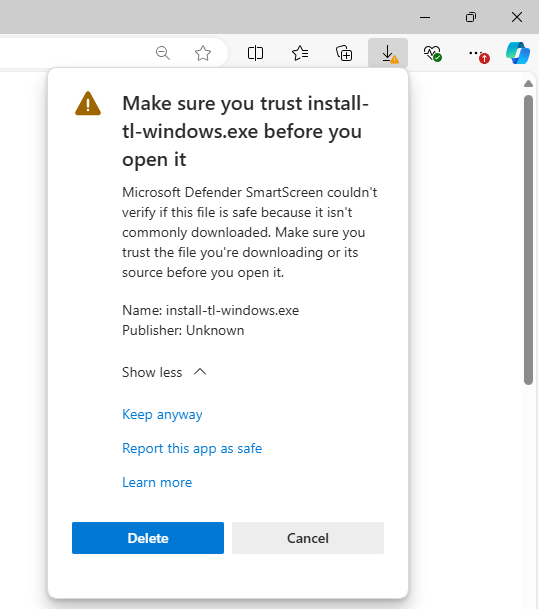539x609 pixels.
Task: Add this page to favorites star
Action: 203,53
